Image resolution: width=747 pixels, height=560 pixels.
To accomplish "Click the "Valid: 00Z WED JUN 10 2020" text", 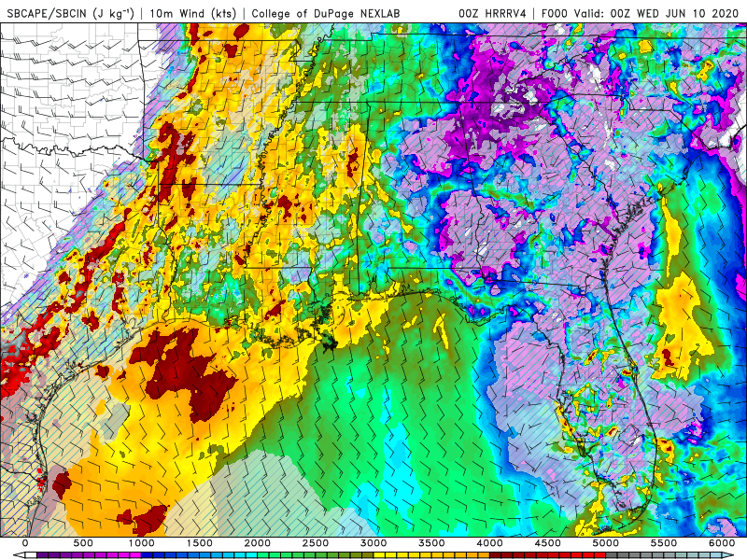I will (657, 13).
